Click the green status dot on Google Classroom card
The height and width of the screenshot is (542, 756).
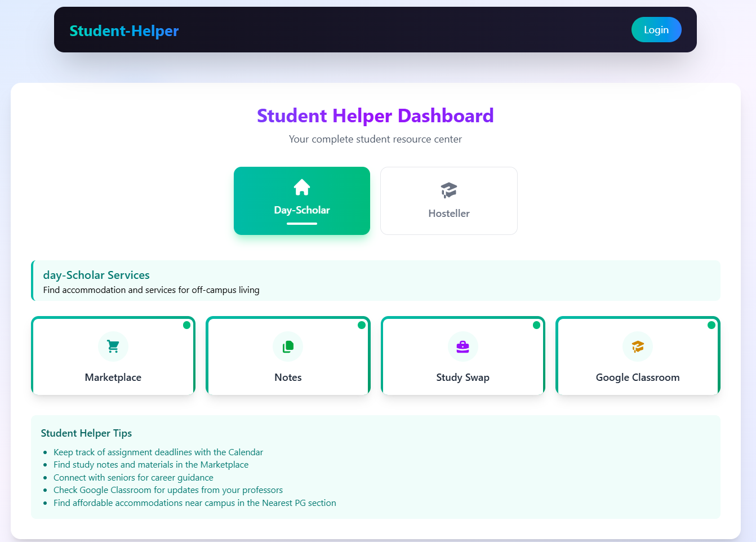pos(711,325)
